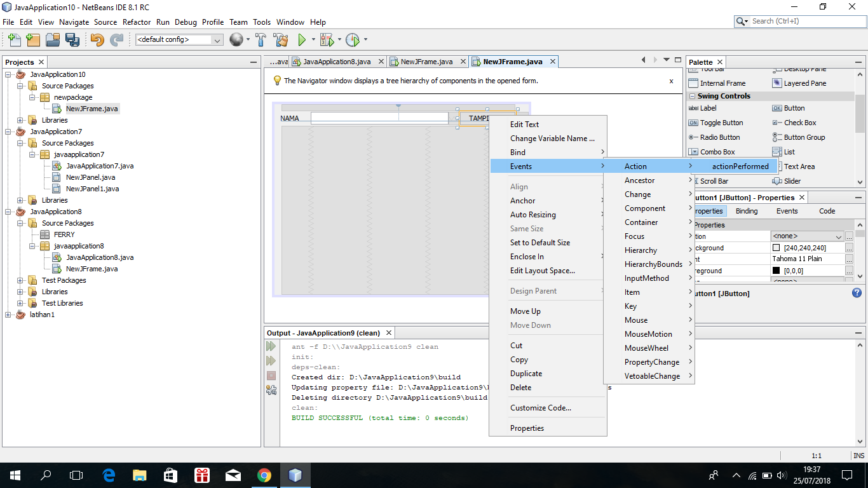Screen dimensions: 868x488
Task: Click the New File toolbar icon
Action: pos(14,40)
